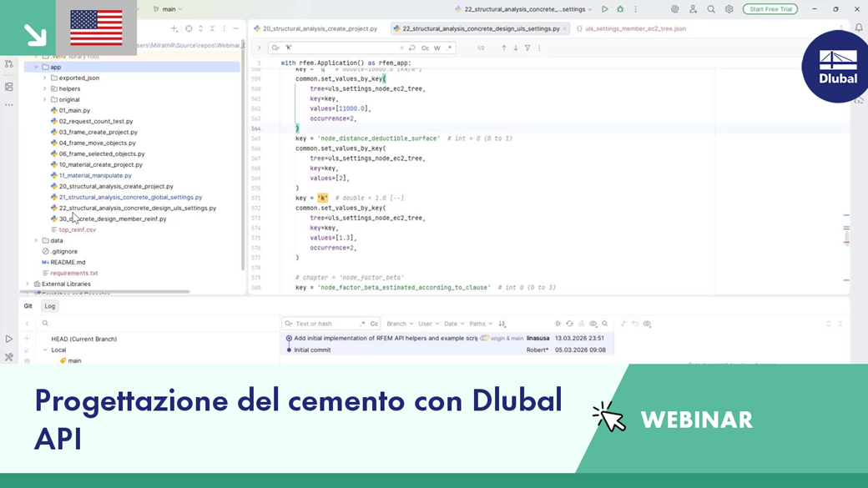Screen dimensions: 868x488
Task: Toggle whole words W in find bar
Action: 437,48
